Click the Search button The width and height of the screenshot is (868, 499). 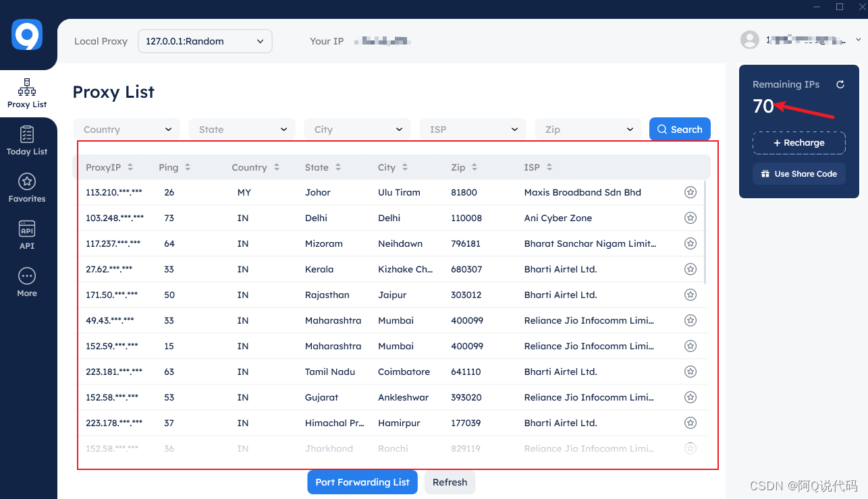pyautogui.click(x=680, y=129)
